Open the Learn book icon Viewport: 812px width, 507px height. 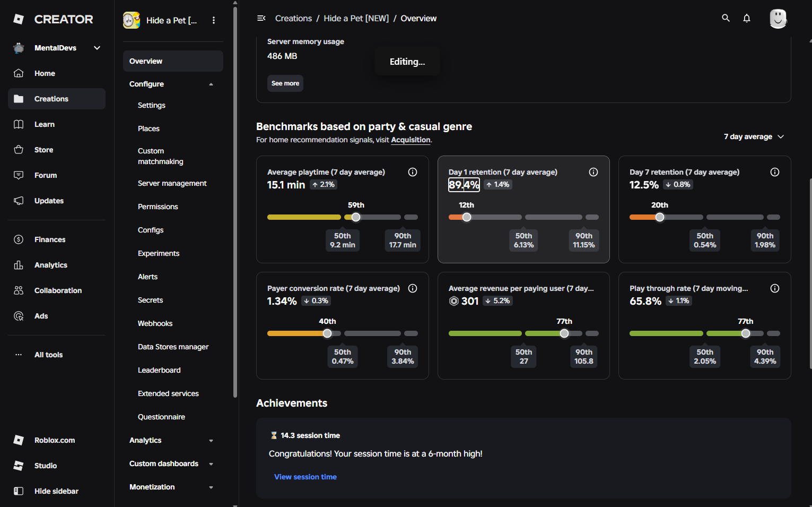pyautogui.click(x=19, y=124)
